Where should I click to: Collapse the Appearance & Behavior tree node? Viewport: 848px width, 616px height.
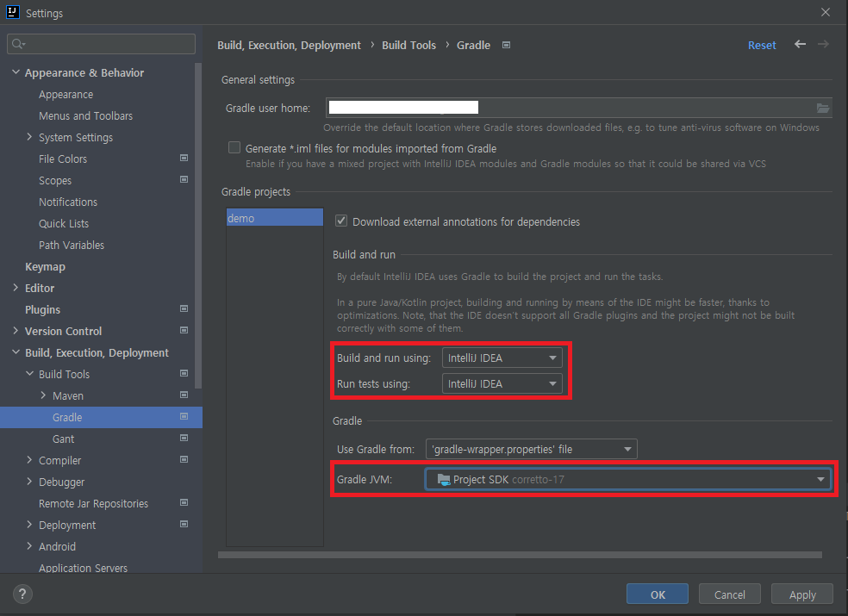[x=16, y=72]
